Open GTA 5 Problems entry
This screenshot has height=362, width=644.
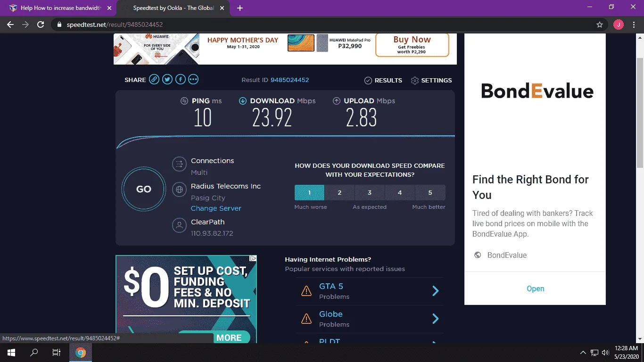pos(370,291)
